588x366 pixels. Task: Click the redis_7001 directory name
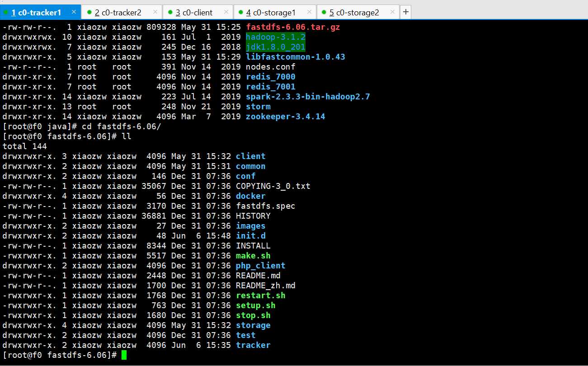[x=271, y=87]
